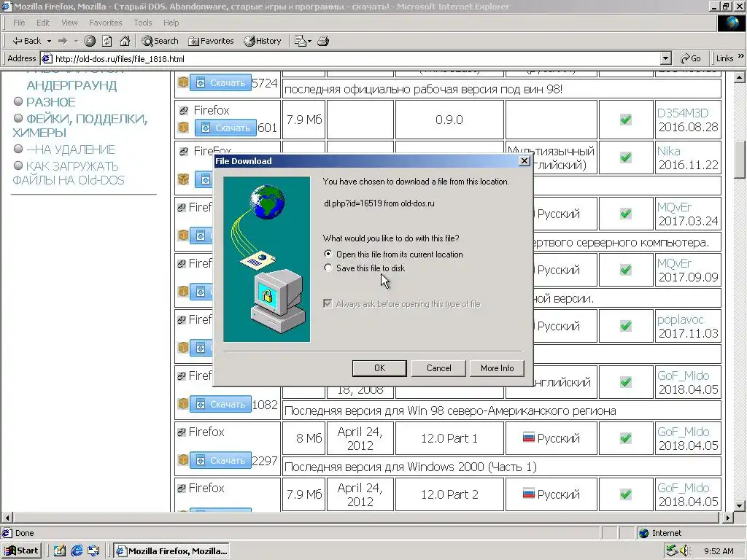Open the Search pane
Screen dimensions: 747x560
tap(160, 41)
